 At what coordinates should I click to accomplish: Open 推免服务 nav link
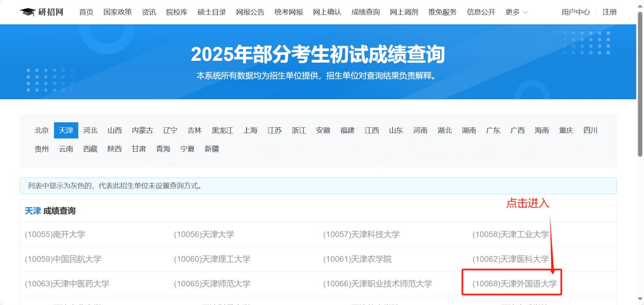coord(443,12)
